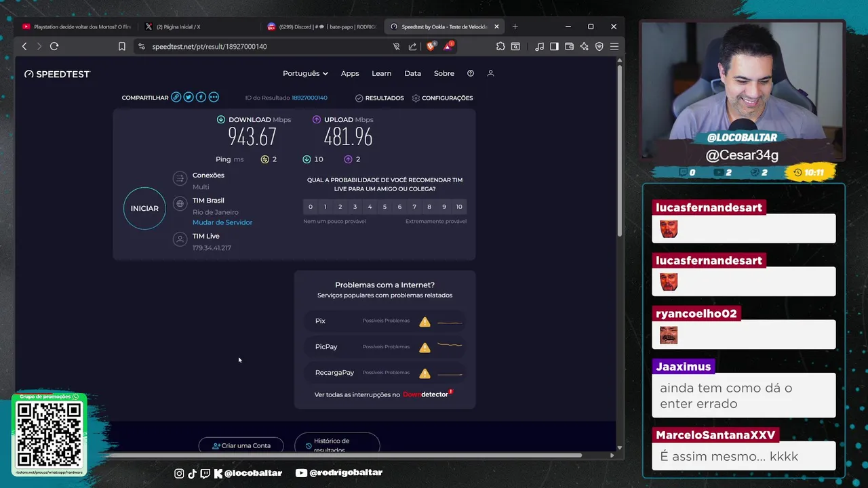
Task: Open the Learn menu item
Action: (x=381, y=73)
